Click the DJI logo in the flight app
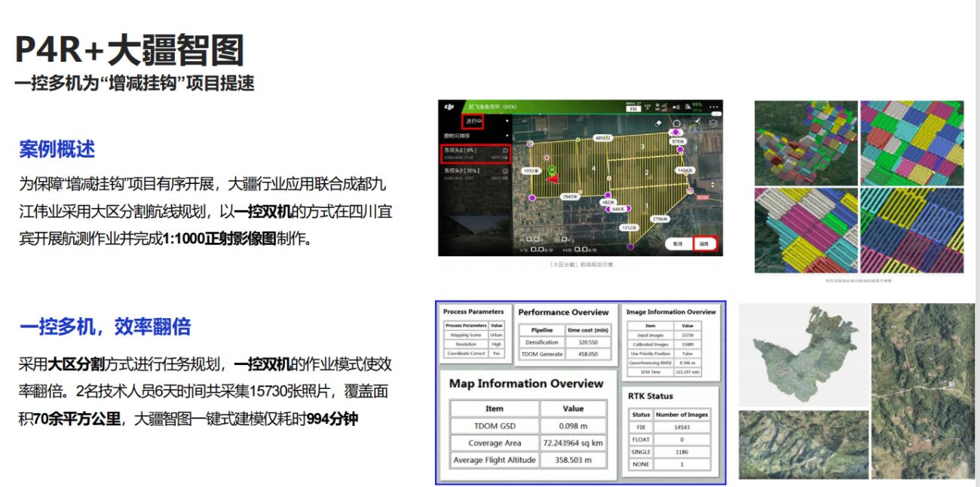The height and width of the screenshot is (487, 980). pos(450,107)
